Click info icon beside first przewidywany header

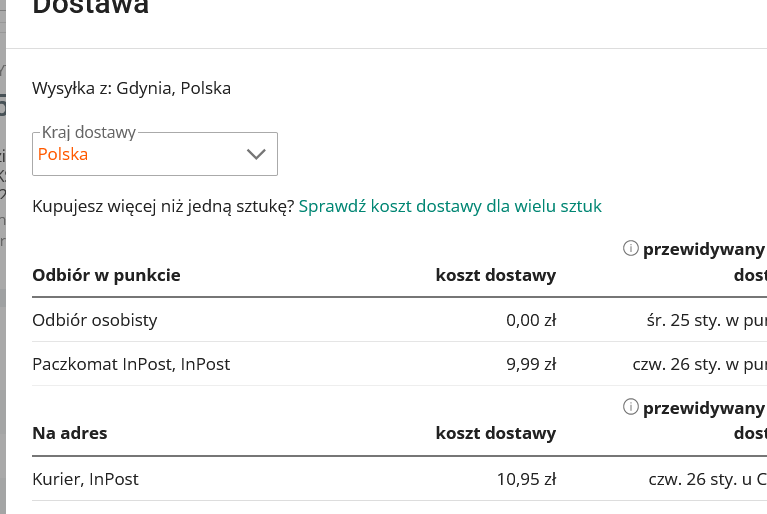pos(630,248)
